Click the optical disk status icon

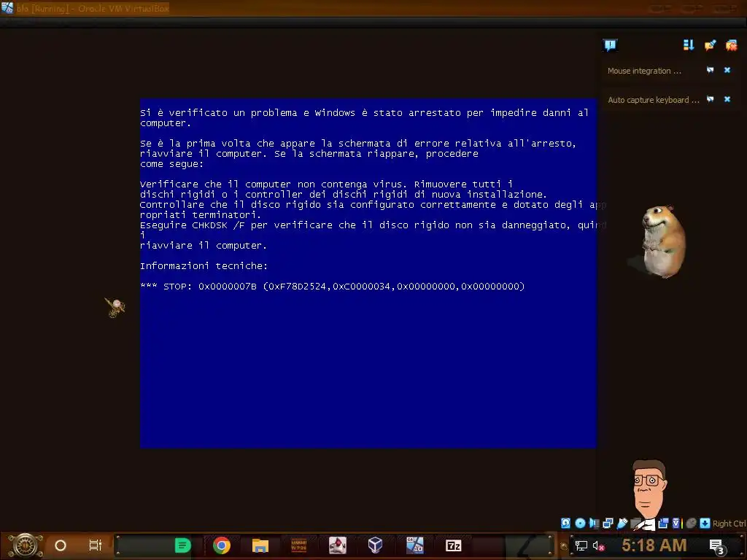(x=580, y=524)
